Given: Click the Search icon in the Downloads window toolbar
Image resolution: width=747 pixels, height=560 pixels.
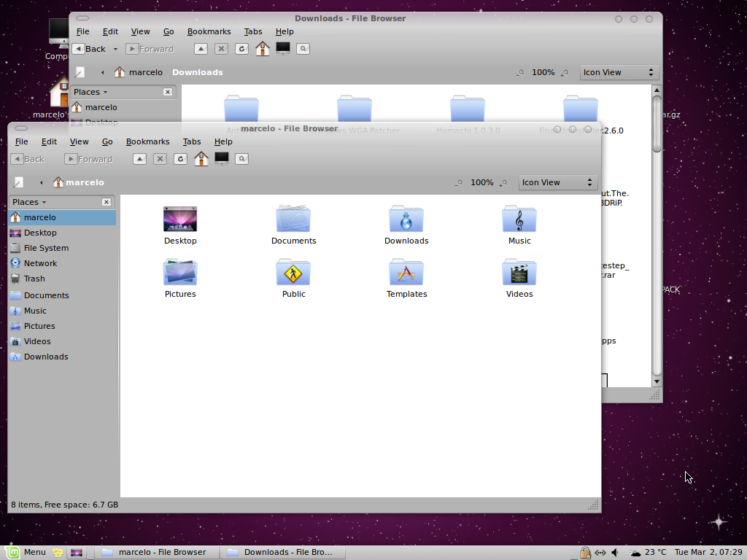Looking at the screenshot, I should [x=303, y=49].
